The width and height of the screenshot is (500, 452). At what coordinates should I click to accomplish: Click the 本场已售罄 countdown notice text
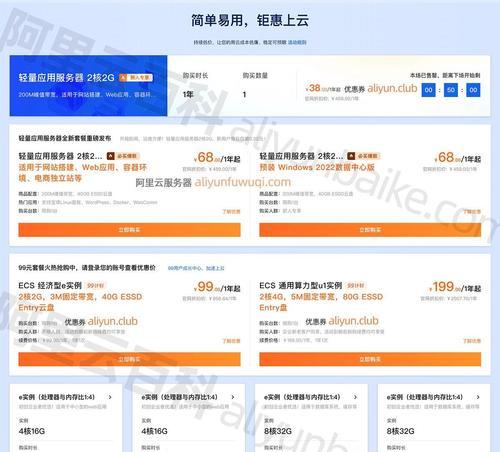coord(445,76)
